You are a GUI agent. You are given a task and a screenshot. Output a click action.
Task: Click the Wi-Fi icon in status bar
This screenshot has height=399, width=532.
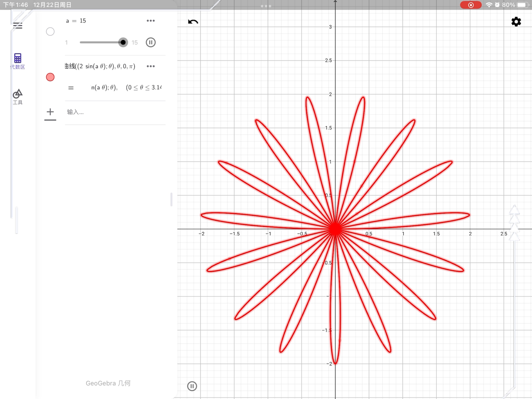tap(489, 5)
